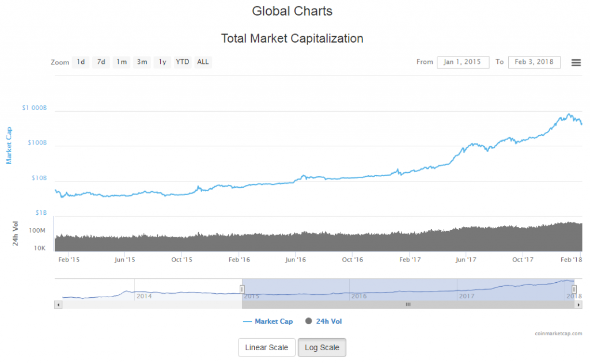The height and width of the screenshot is (364, 590).
Task: Set zoom range to 7d
Action: click(101, 62)
